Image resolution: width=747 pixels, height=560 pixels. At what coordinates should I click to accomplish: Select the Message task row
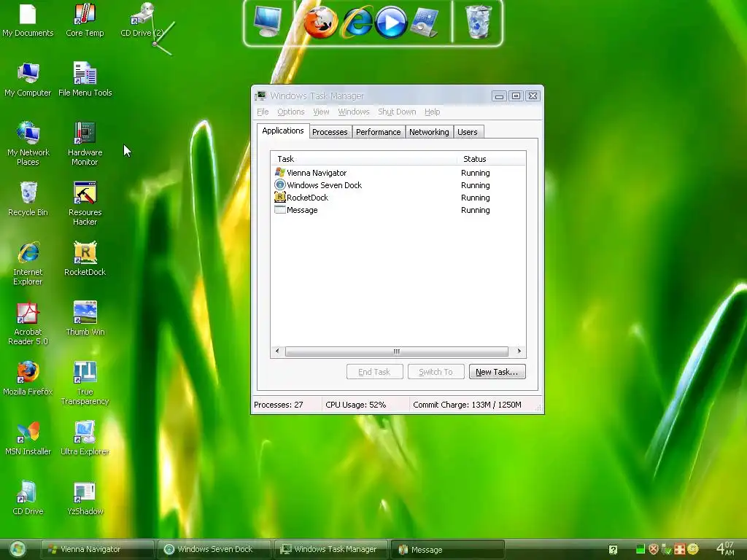(398, 210)
